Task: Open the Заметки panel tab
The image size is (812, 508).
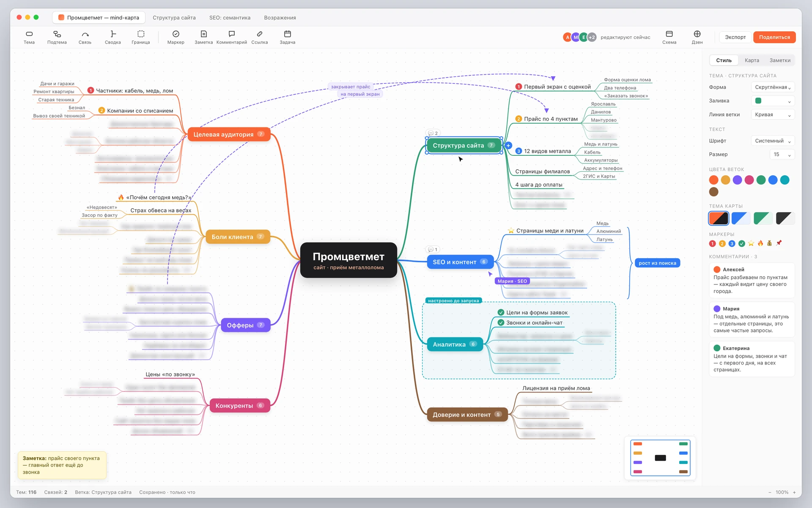Action: [780, 61]
